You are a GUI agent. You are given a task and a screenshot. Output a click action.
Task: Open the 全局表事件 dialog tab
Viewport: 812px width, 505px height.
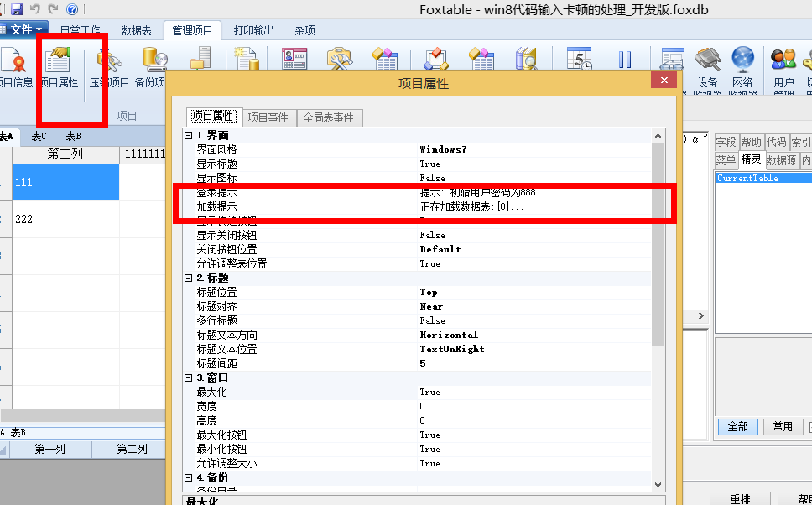click(329, 117)
